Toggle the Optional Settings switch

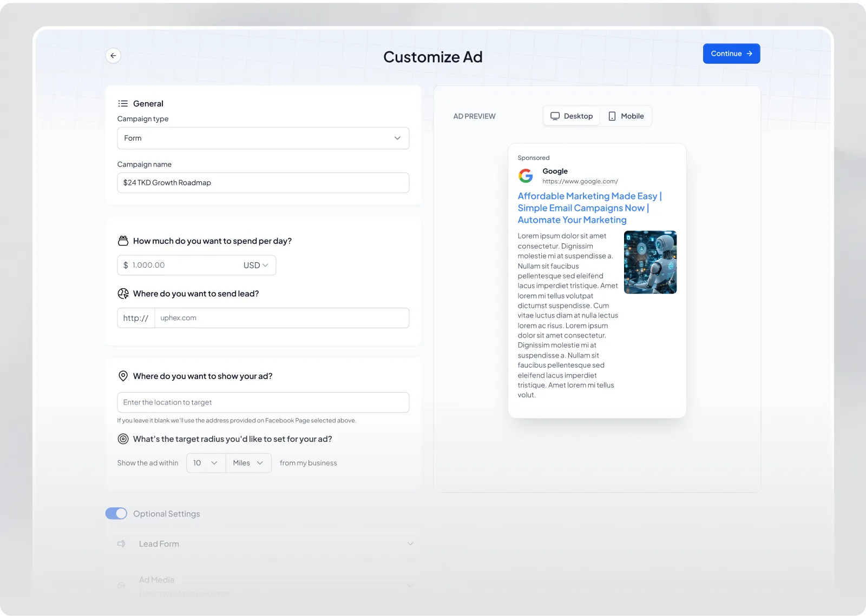[116, 513]
